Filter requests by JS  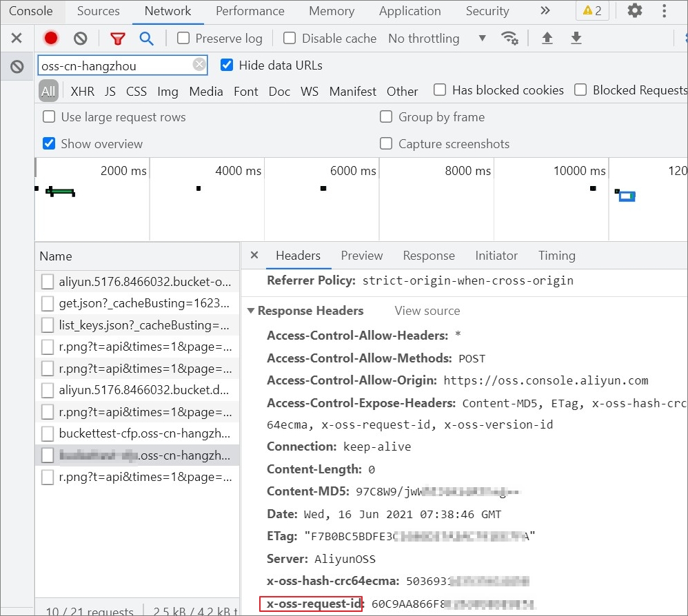tap(110, 91)
